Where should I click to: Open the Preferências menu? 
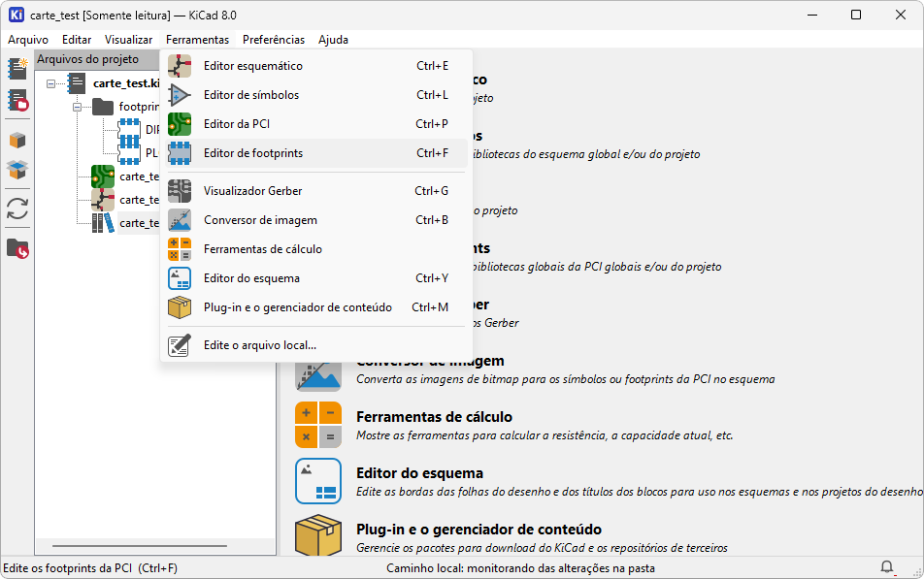273,40
